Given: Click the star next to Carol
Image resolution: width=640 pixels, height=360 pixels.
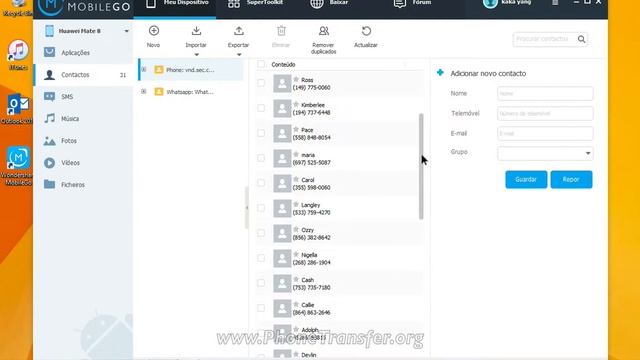Looking at the screenshot, I should click(x=296, y=180).
